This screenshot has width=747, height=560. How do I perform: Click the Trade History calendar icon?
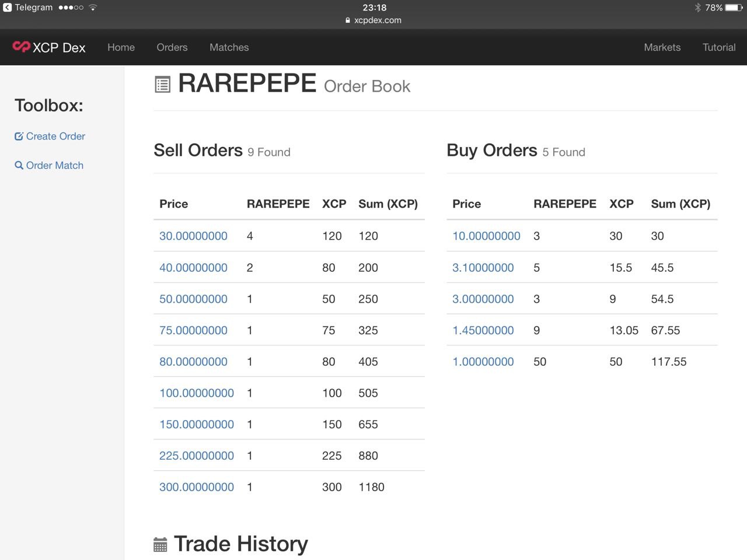[160, 545]
